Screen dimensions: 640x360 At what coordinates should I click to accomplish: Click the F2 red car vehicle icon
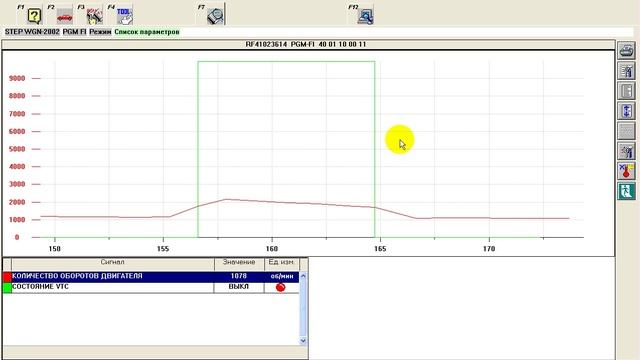[64, 16]
